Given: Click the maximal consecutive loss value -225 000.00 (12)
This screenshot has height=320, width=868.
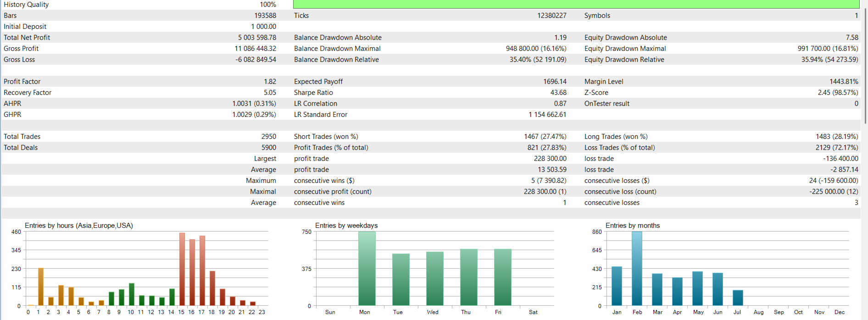Looking at the screenshot, I should tap(834, 192).
